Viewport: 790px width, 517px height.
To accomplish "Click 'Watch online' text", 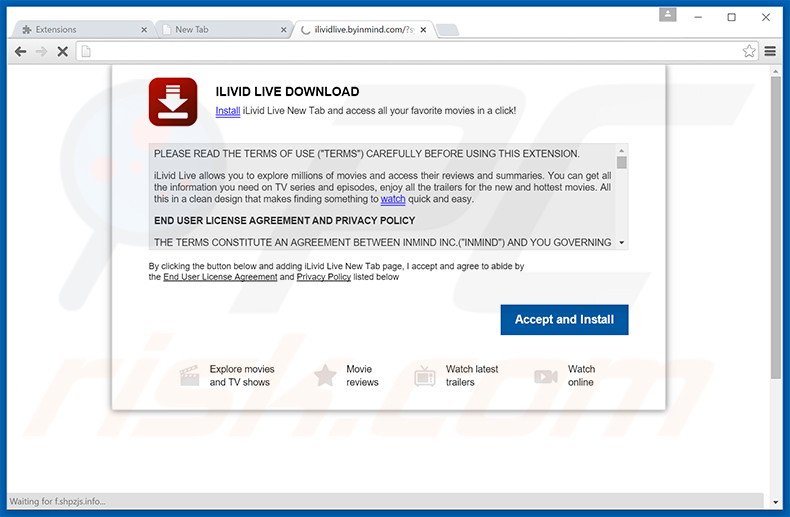I will (x=581, y=375).
